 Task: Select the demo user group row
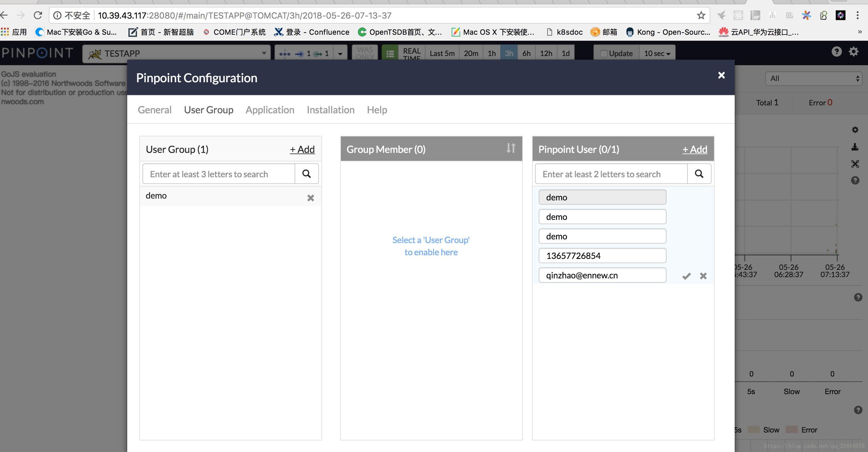230,196
